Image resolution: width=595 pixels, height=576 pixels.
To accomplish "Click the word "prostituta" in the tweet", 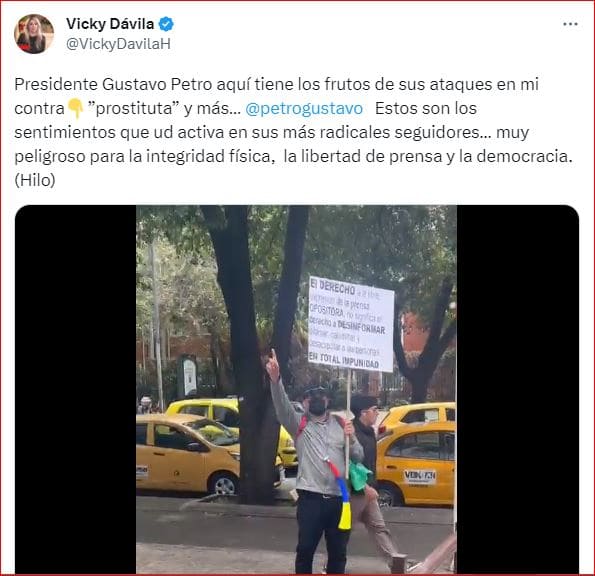I will (x=134, y=109).
